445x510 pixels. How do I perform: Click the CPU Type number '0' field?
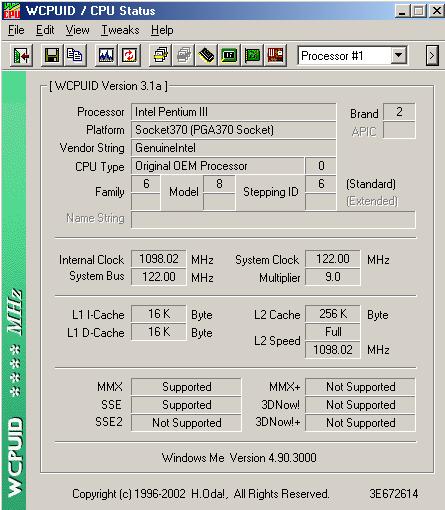(321, 166)
